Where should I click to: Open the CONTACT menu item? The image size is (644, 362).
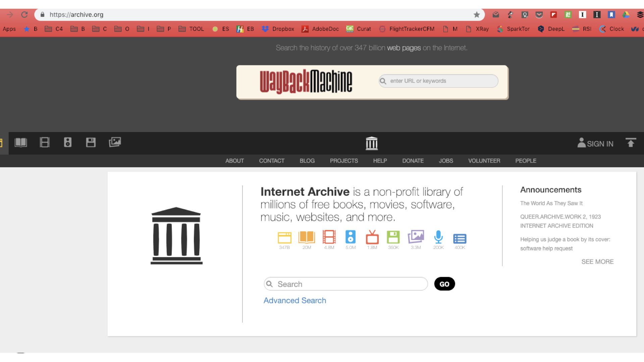click(x=272, y=161)
